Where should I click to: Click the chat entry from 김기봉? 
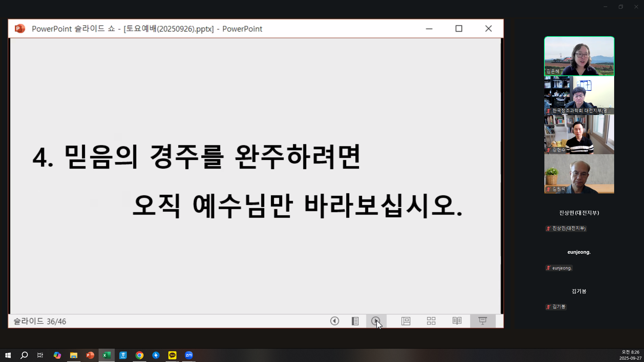(556, 306)
